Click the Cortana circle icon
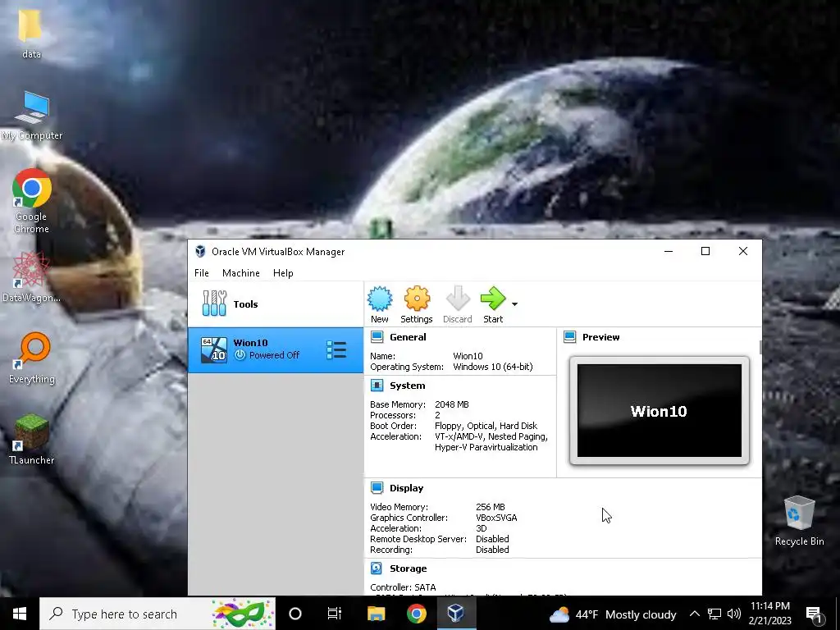 (295, 614)
